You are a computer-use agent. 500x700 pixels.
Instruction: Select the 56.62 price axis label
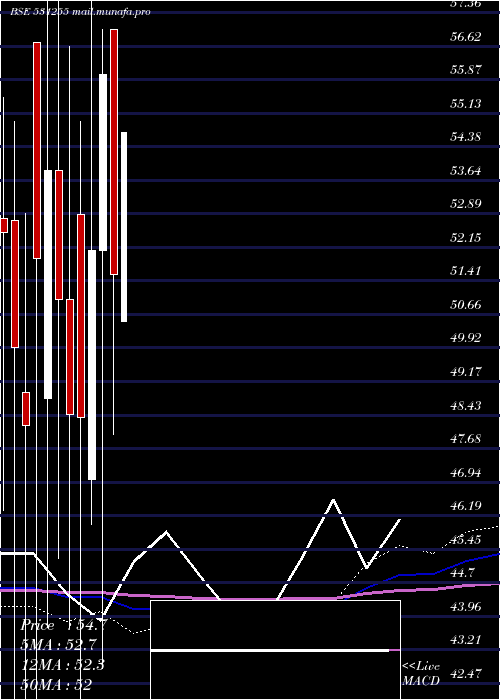[x=465, y=37]
